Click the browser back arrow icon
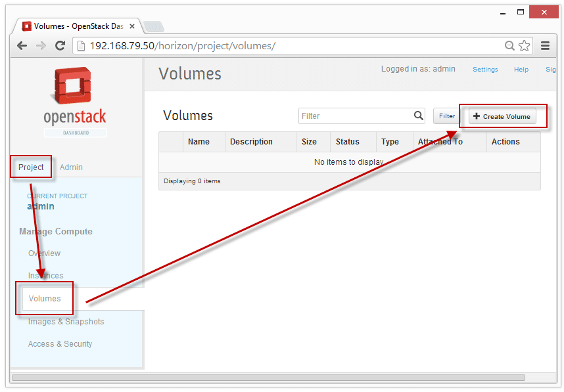This screenshot has height=392, width=564. click(22, 46)
